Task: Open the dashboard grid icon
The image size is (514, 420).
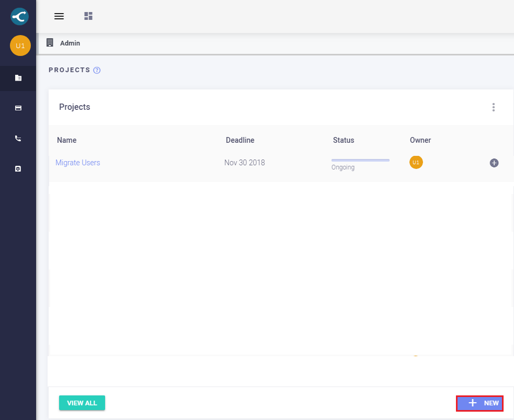Action: click(x=88, y=16)
